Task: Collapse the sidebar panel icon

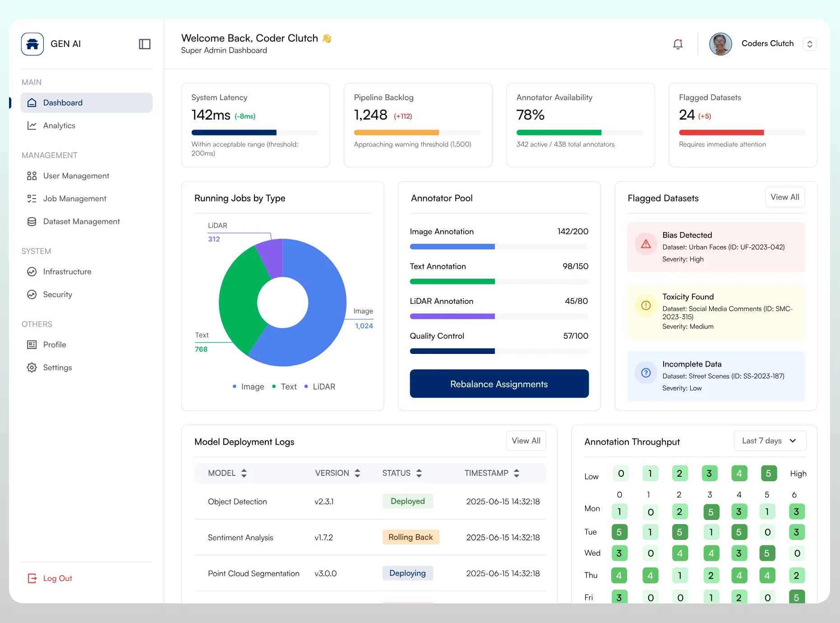Action: pyautogui.click(x=144, y=44)
